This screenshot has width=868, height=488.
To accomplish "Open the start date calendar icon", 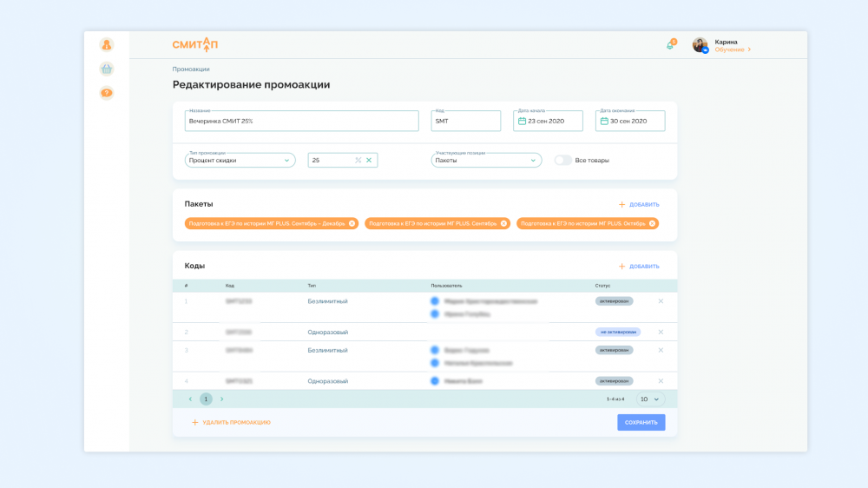I will coord(522,121).
